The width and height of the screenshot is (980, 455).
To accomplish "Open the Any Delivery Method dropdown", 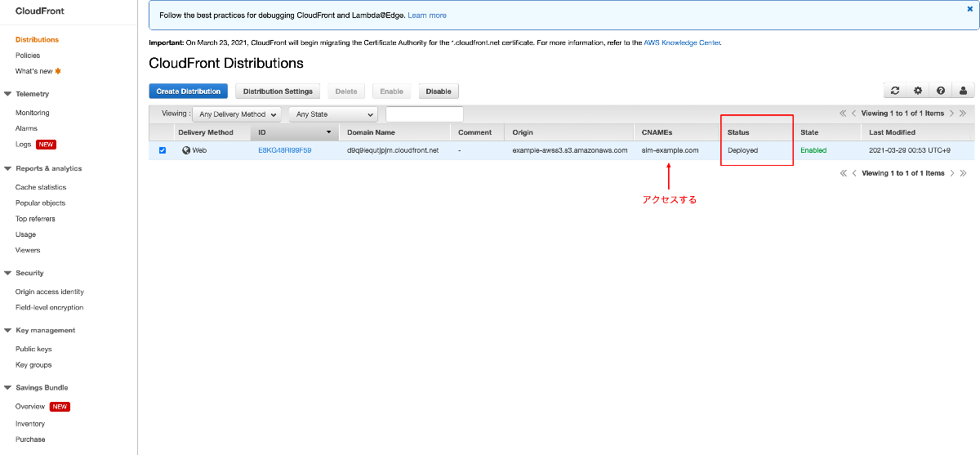I will click(237, 114).
